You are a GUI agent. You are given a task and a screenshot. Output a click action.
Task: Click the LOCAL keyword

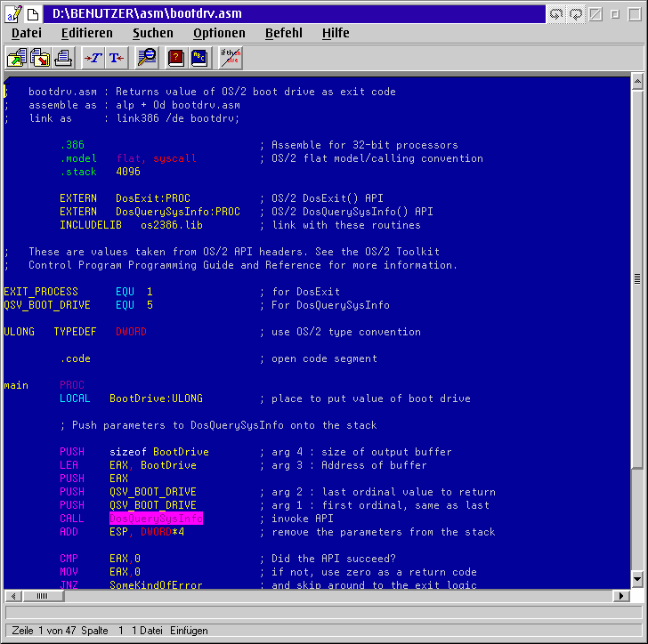[x=75, y=398]
